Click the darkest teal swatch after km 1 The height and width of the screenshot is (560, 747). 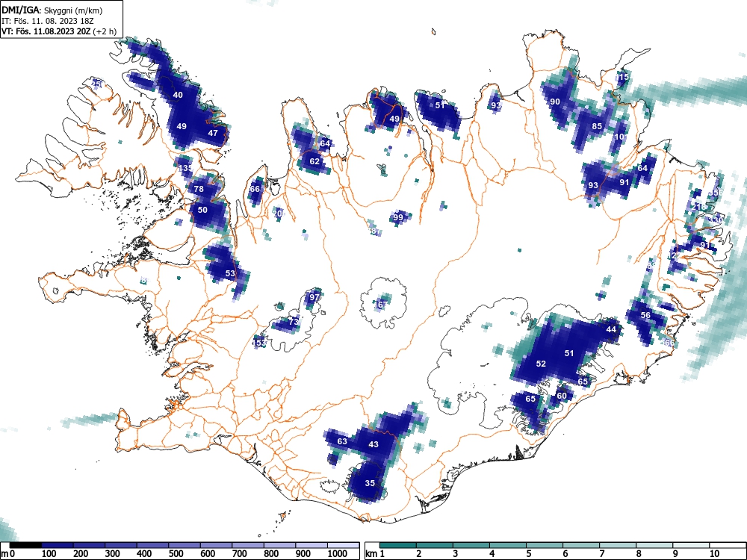pos(398,545)
